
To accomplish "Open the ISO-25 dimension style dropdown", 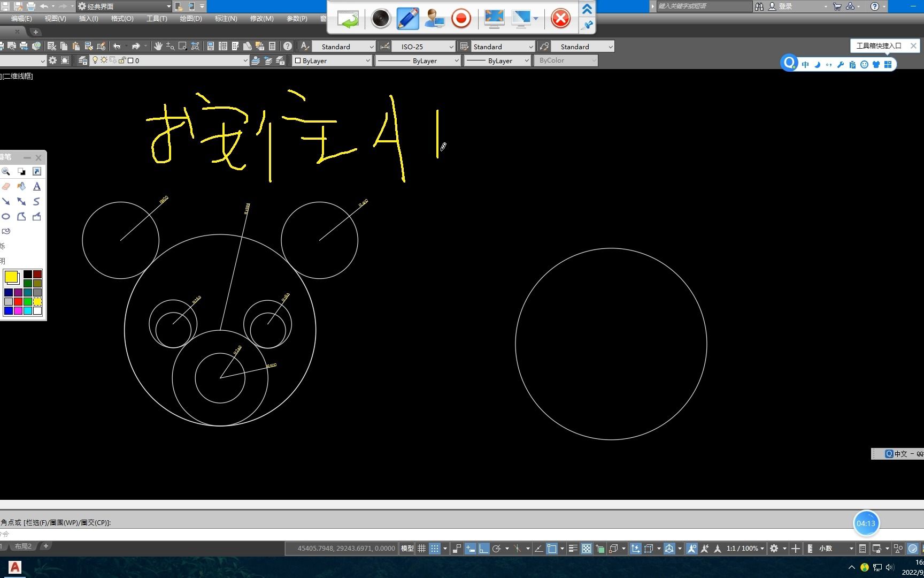I will [423, 47].
